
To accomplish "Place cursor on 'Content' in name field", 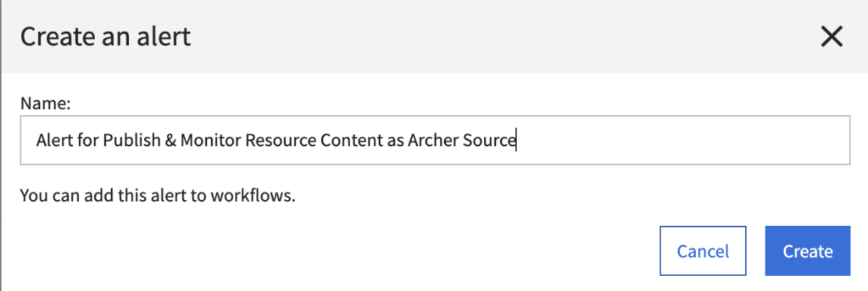I will coord(351,140).
